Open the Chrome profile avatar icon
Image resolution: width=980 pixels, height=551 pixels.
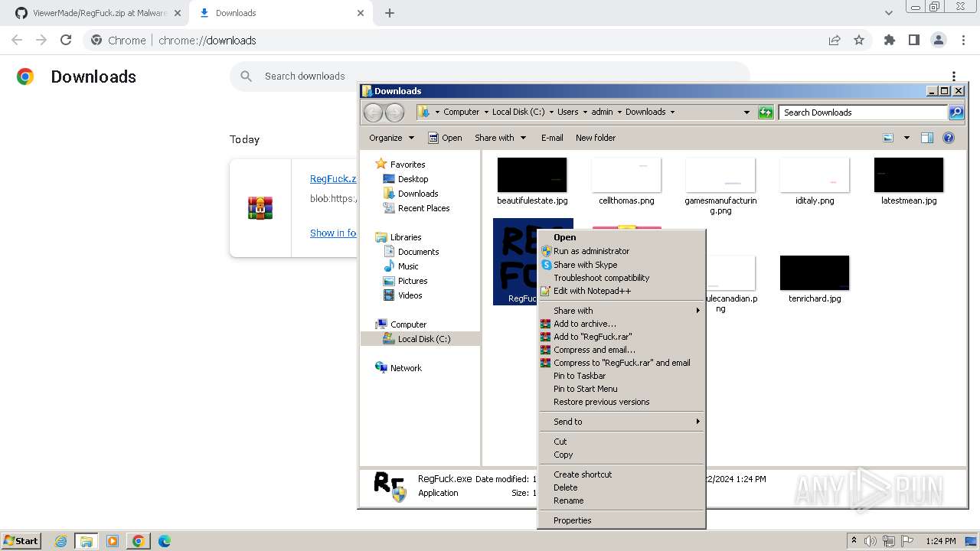[x=939, y=41]
